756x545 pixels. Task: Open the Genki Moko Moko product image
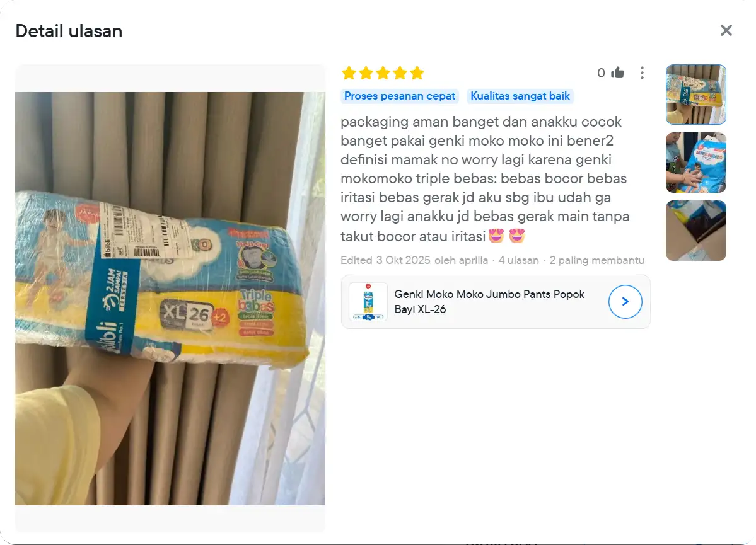(x=368, y=302)
